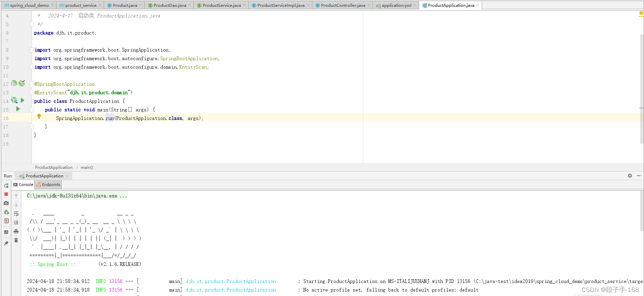Image resolution: width=644 pixels, height=296 pixels.
Task: Click the run method call on line 16
Action: [x=110, y=118]
